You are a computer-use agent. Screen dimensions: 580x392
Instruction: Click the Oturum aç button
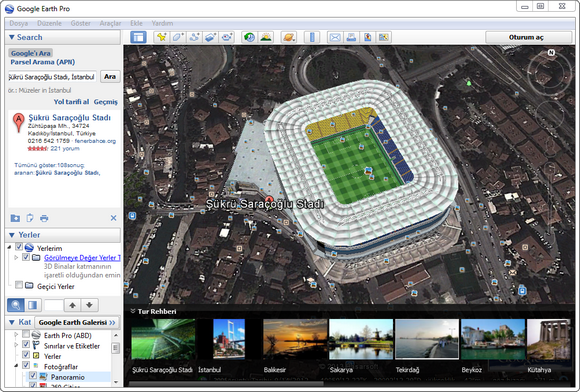click(x=529, y=37)
